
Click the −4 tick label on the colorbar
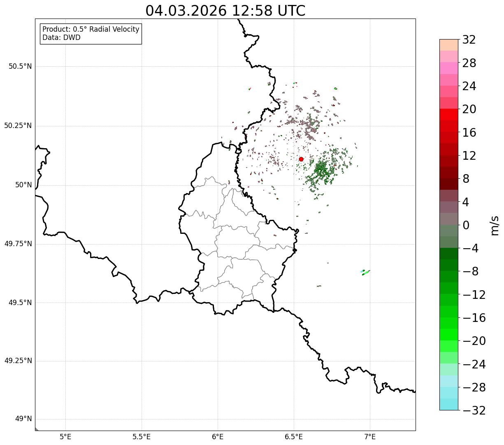coord(471,249)
